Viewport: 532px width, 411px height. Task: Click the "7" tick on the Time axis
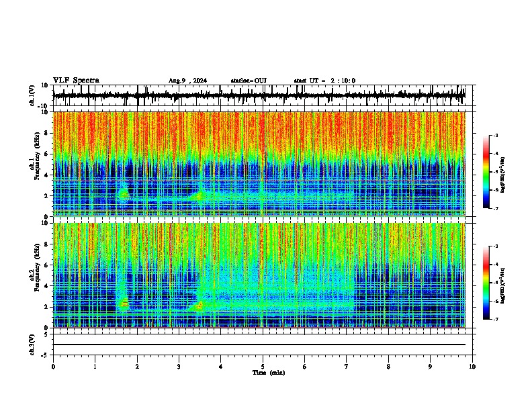tap(347, 367)
